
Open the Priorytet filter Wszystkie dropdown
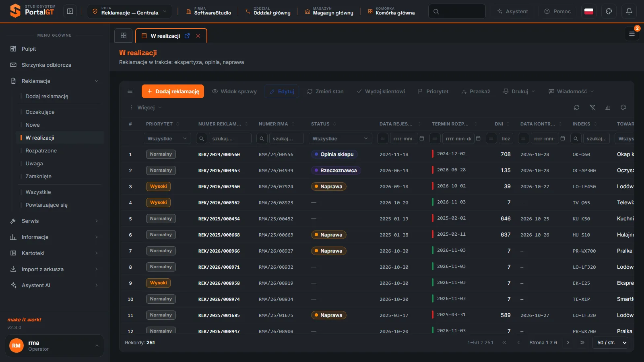167,138
